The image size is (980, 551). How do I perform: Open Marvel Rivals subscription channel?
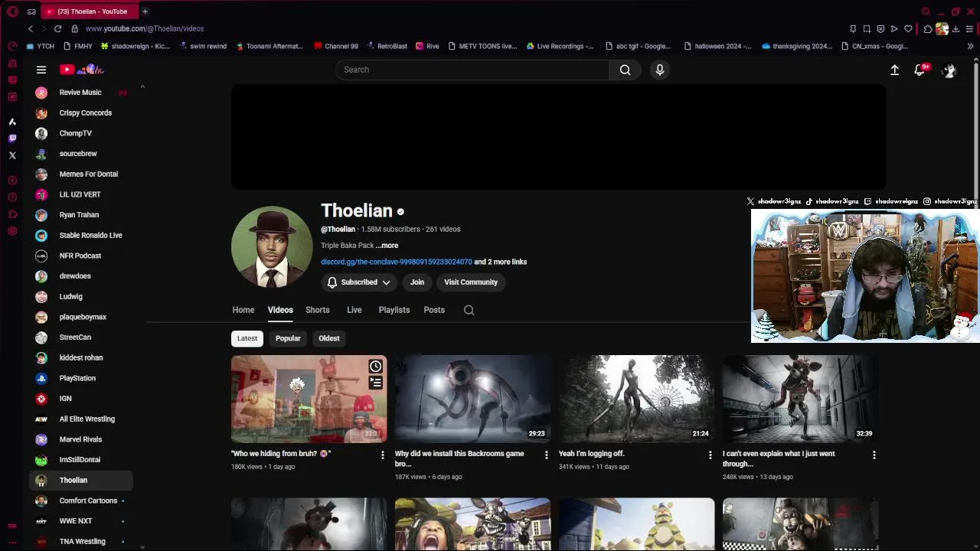81,439
